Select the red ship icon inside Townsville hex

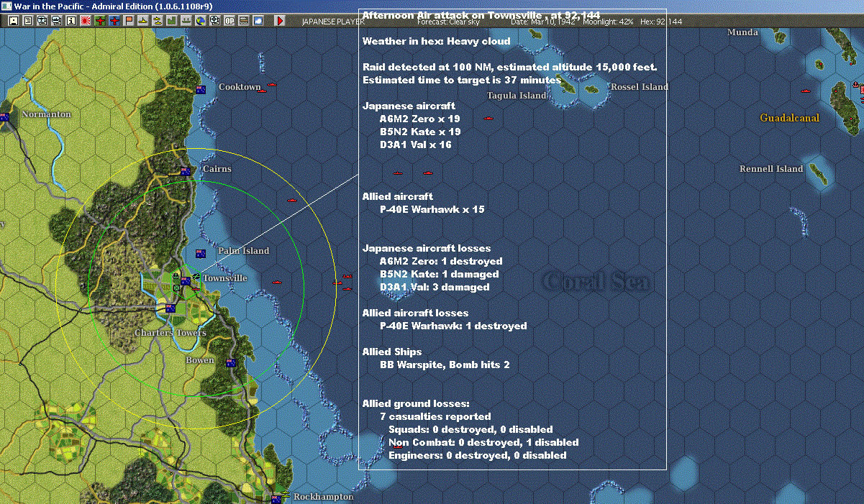[196, 289]
